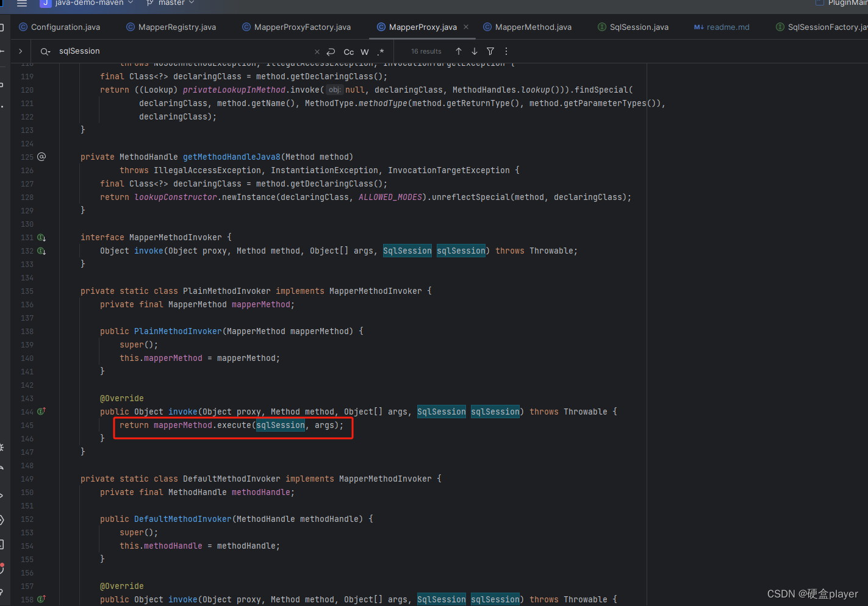Open the search filter funnel icon
Screen dimensions: 868x606
coord(490,51)
